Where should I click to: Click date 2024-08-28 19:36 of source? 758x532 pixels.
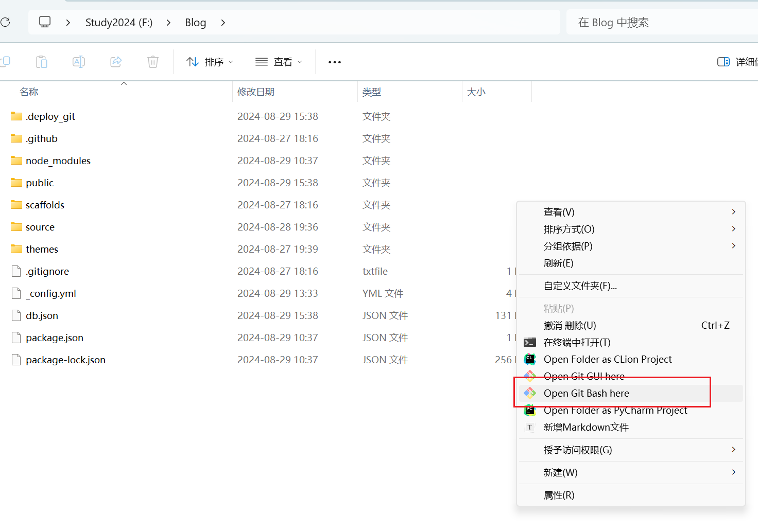[278, 227]
